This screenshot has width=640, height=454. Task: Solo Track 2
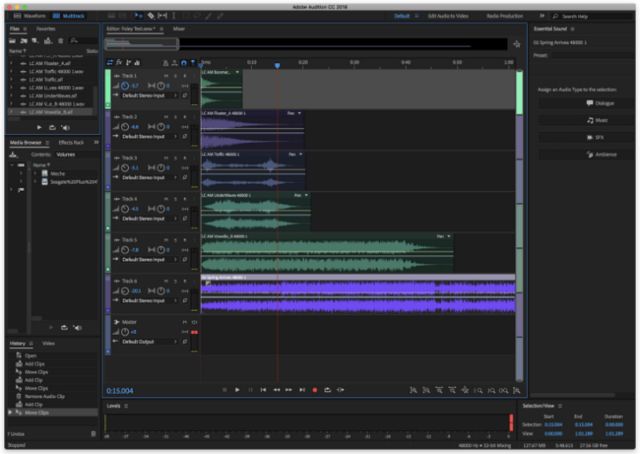(x=176, y=117)
